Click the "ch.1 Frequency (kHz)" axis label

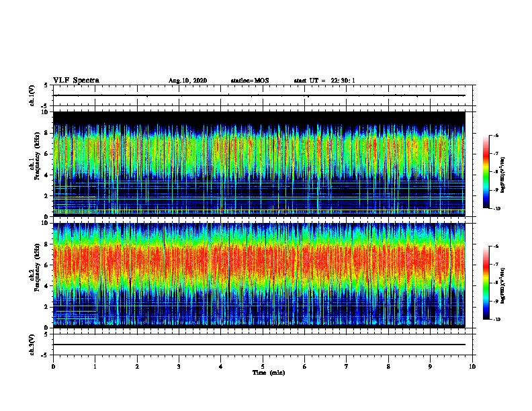tap(34, 156)
